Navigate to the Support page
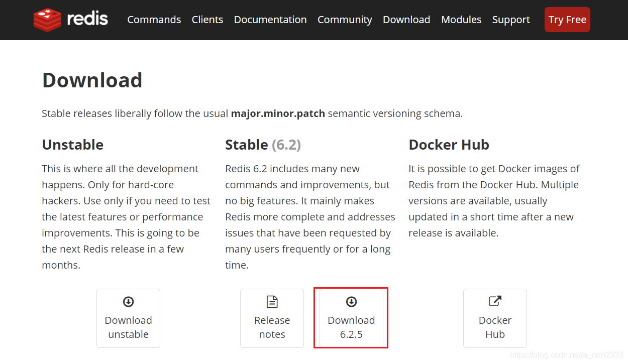The height and width of the screenshot is (364, 628). point(511,20)
